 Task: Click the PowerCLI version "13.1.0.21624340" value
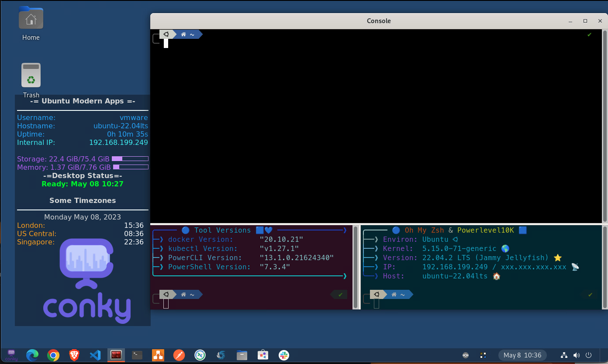pos(297,258)
